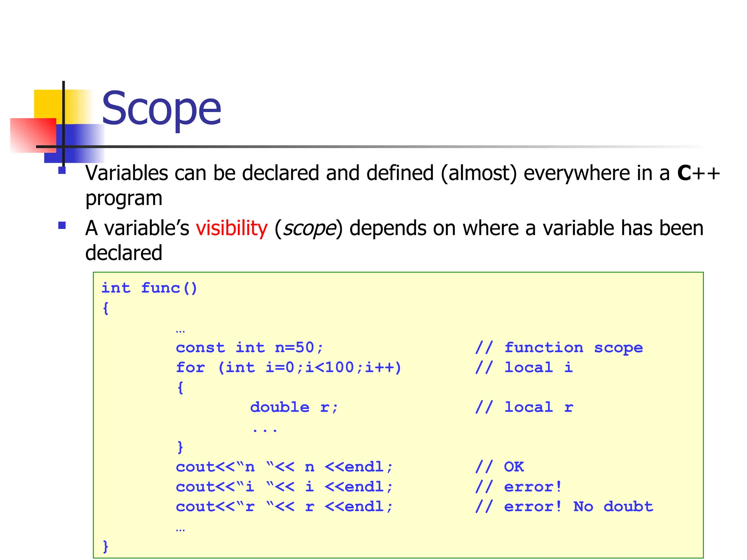Click the italic word "scope" in parentheses
747x560 pixels.
[309, 229]
